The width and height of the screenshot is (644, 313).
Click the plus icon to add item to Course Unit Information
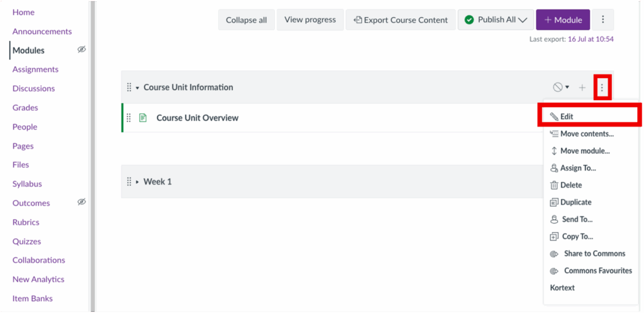(x=582, y=87)
